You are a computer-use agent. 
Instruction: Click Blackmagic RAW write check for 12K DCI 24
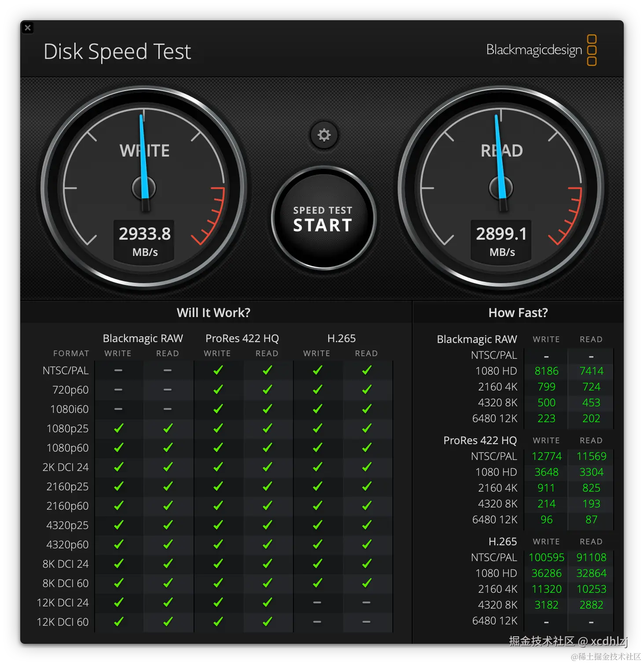tap(118, 602)
